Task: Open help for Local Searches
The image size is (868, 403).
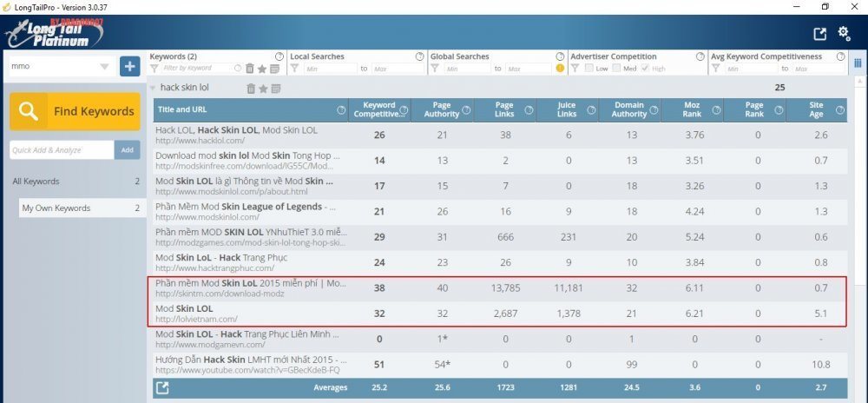Action: pyautogui.click(x=419, y=56)
